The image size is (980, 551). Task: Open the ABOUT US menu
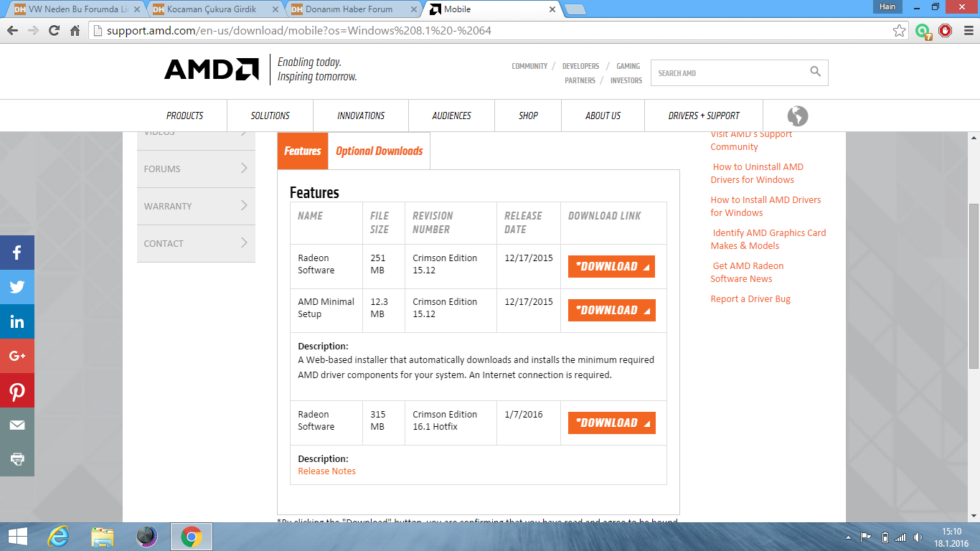603,116
